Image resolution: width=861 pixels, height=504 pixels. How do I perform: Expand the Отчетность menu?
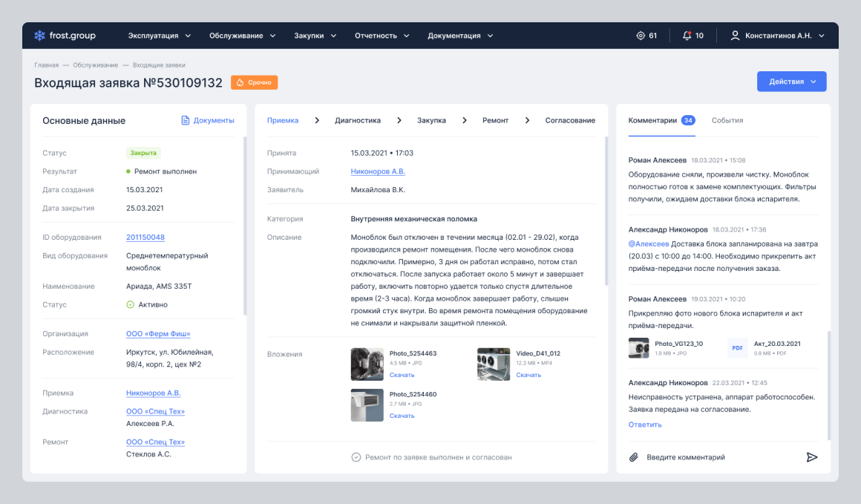[382, 36]
